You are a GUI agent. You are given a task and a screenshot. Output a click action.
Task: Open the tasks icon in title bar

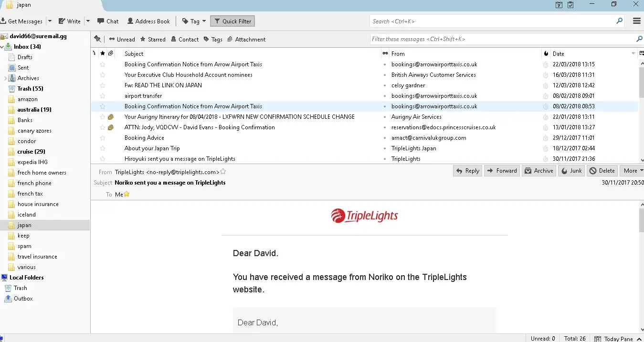click(x=570, y=5)
